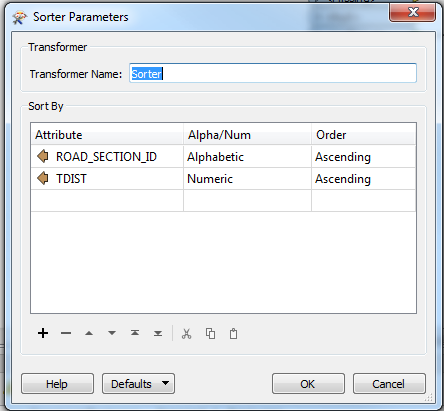The image size is (444, 411).
Task: Click the Transformer Name input field
Action: click(273, 73)
